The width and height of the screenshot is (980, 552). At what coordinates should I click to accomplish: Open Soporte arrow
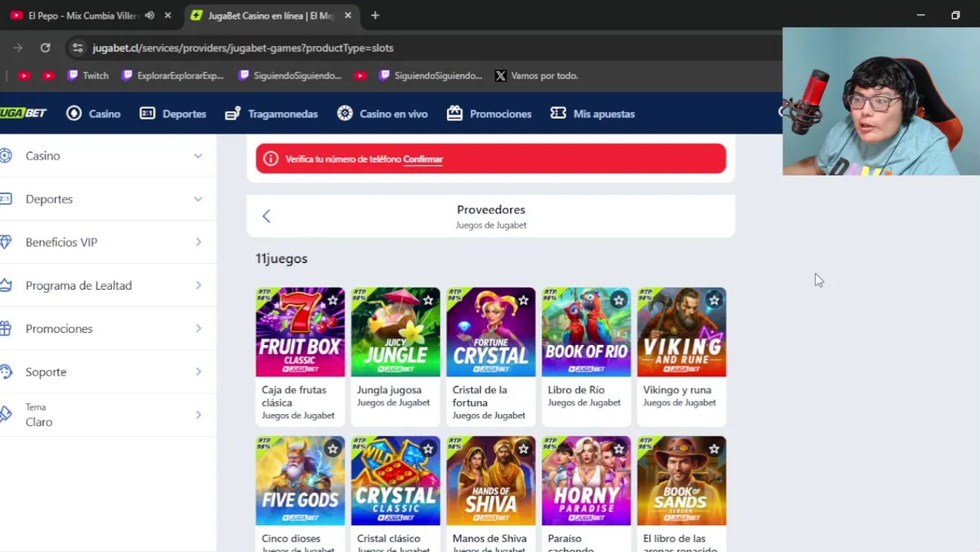(x=198, y=372)
